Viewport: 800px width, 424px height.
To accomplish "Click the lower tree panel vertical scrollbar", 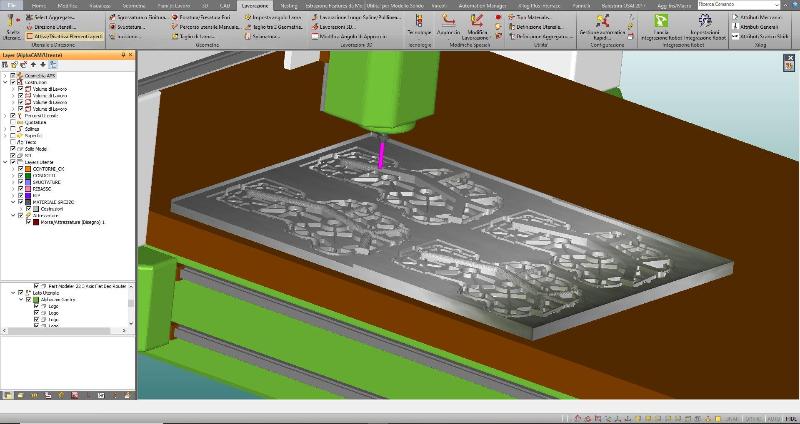I will (x=131, y=305).
